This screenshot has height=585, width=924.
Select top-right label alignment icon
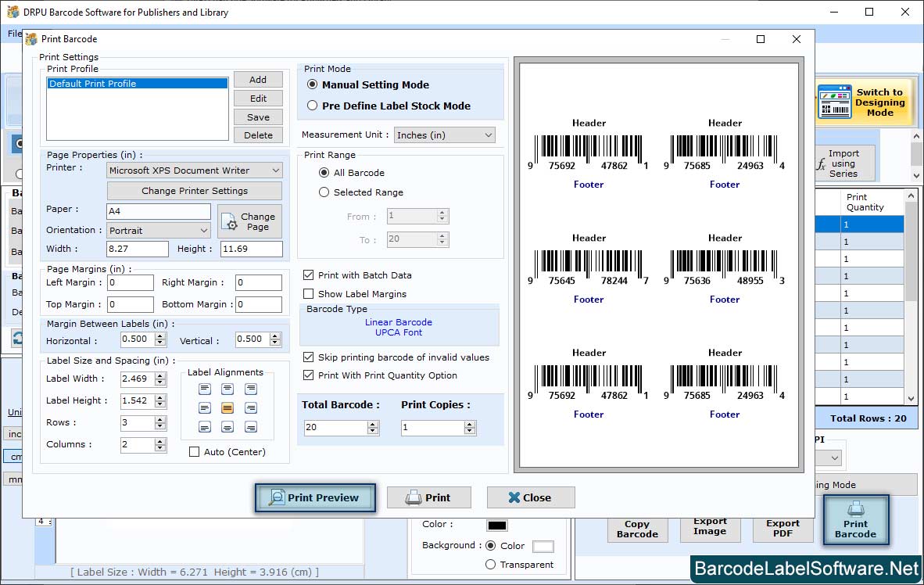(x=250, y=389)
